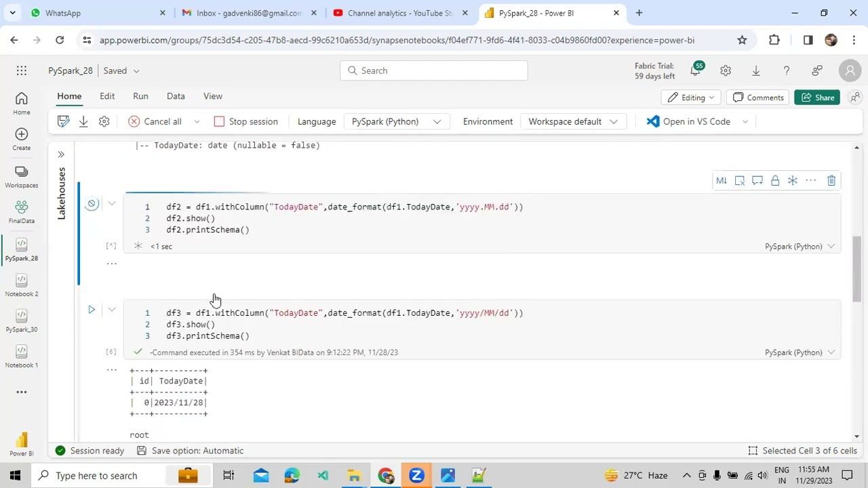Expand df2 cell run options chevron
Viewport: 868px width, 488px height.
[112, 203]
